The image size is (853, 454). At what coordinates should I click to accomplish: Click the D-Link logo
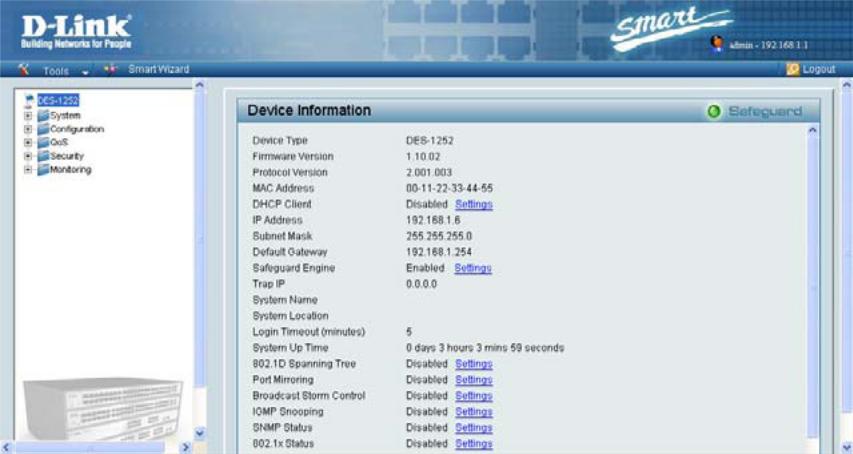click(x=76, y=31)
